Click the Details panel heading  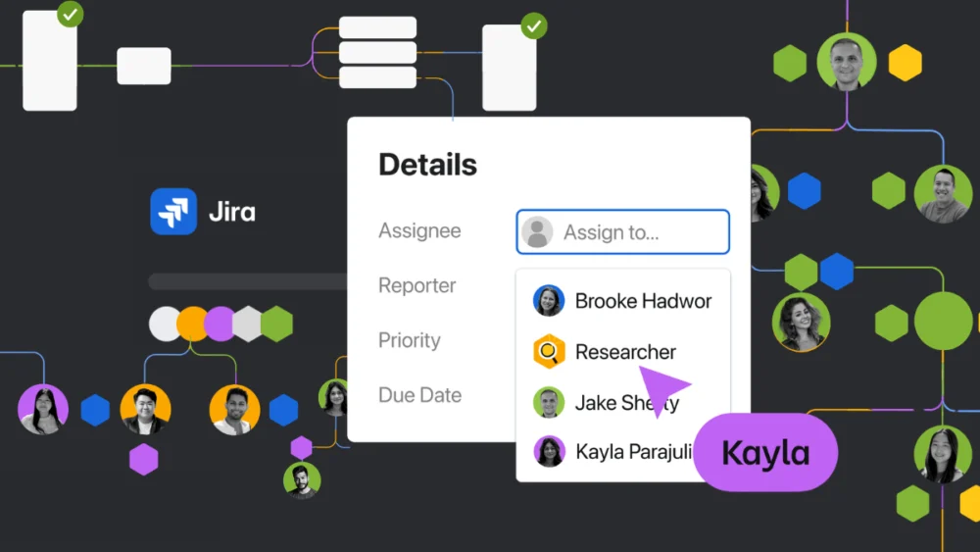point(427,165)
